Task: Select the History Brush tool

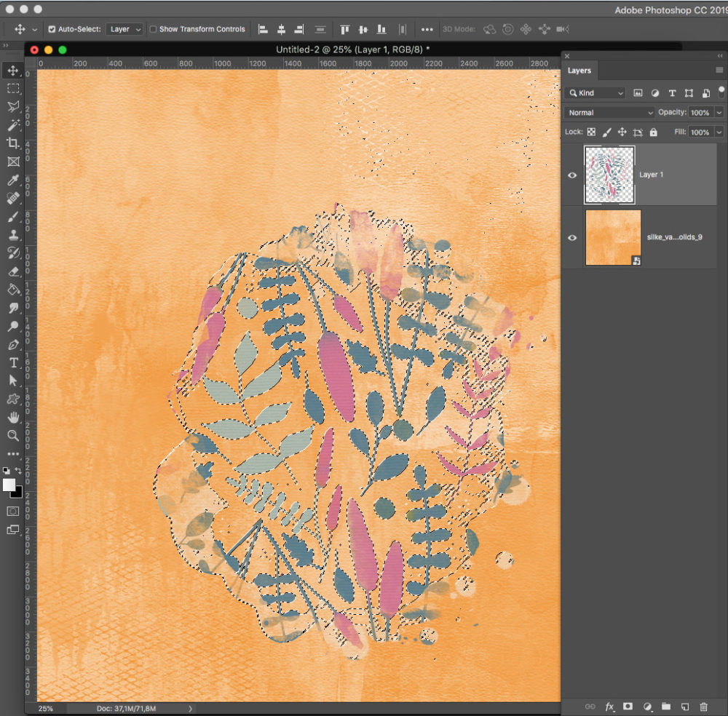Action: coord(13,253)
